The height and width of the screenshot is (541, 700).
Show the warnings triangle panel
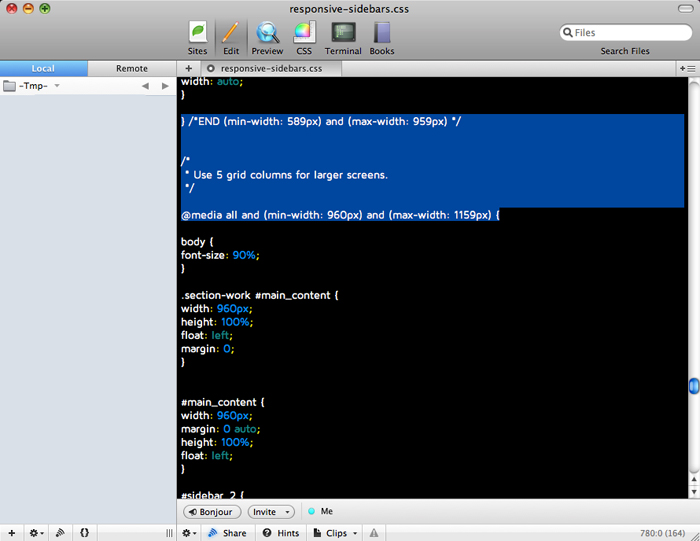(374, 533)
